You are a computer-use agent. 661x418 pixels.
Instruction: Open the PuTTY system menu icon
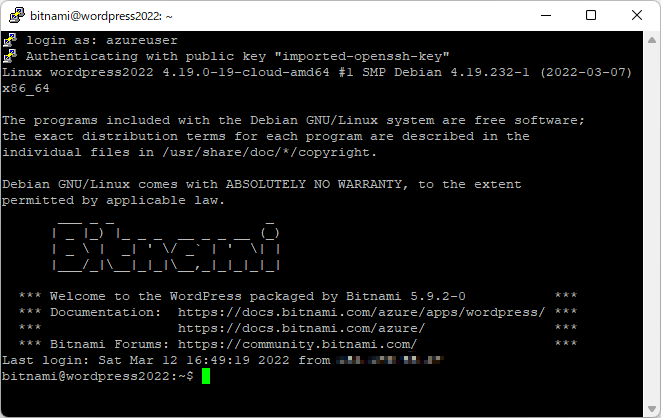click(16, 15)
